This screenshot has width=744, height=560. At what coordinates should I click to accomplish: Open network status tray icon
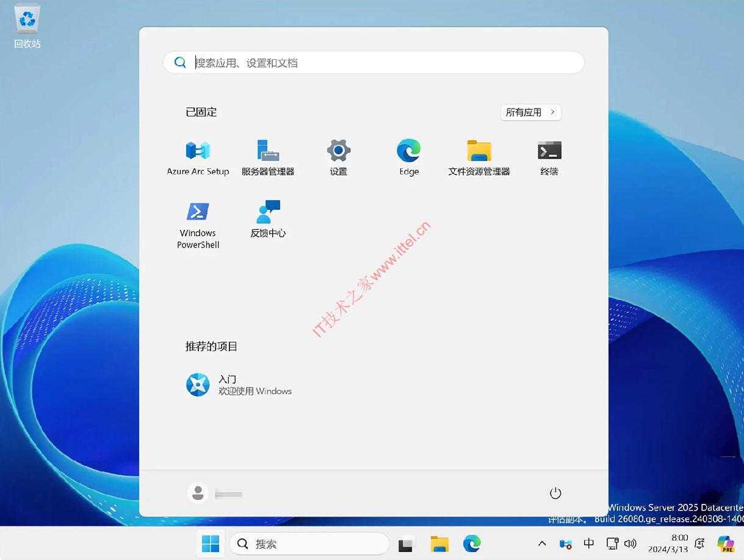click(x=613, y=544)
